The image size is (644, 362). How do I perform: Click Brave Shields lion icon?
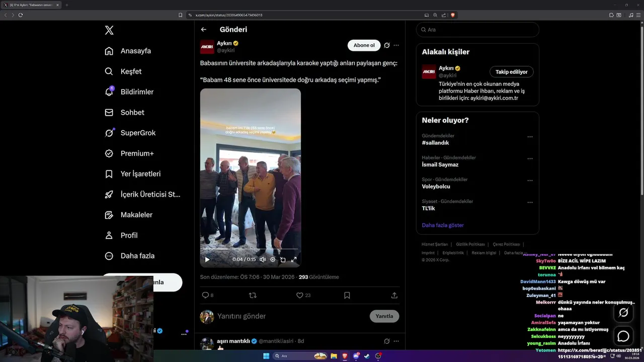[x=452, y=15]
